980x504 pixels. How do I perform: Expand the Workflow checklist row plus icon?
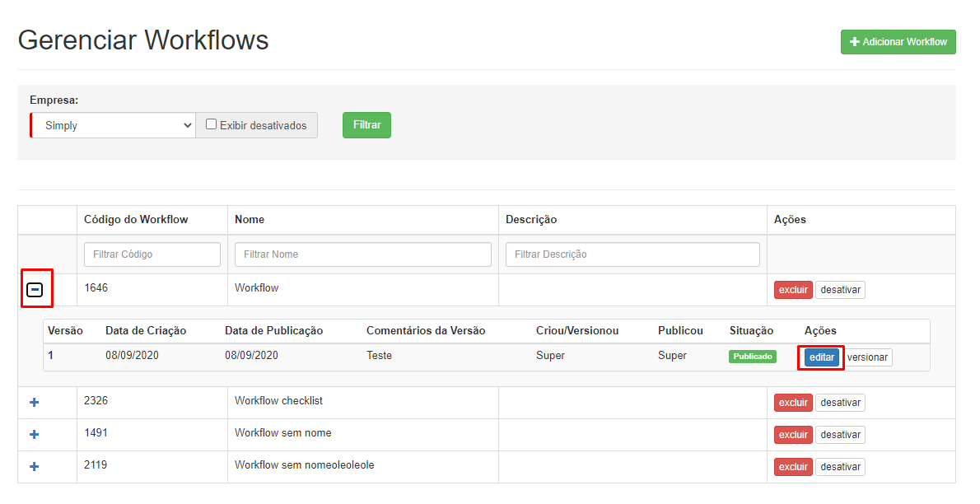tap(35, 403)
